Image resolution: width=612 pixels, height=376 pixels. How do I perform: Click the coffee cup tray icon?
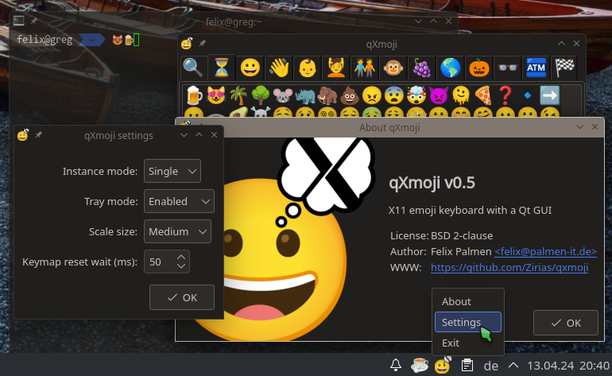pos(419,365)
